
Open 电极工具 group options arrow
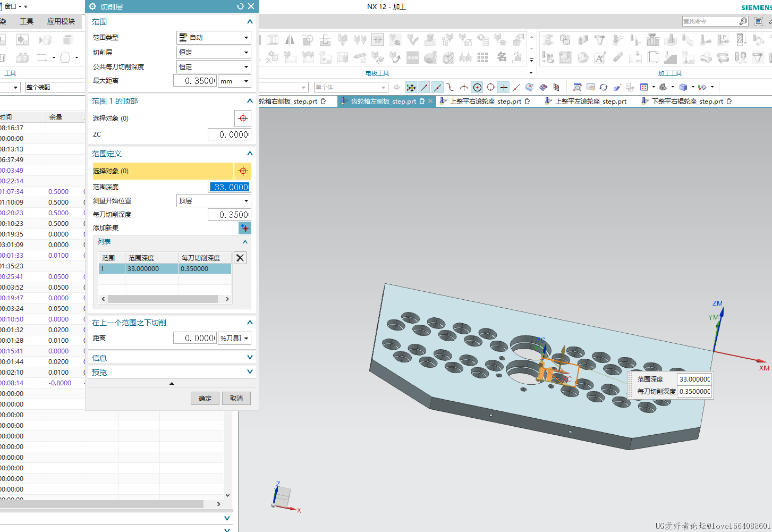click(x=531, y=73)
